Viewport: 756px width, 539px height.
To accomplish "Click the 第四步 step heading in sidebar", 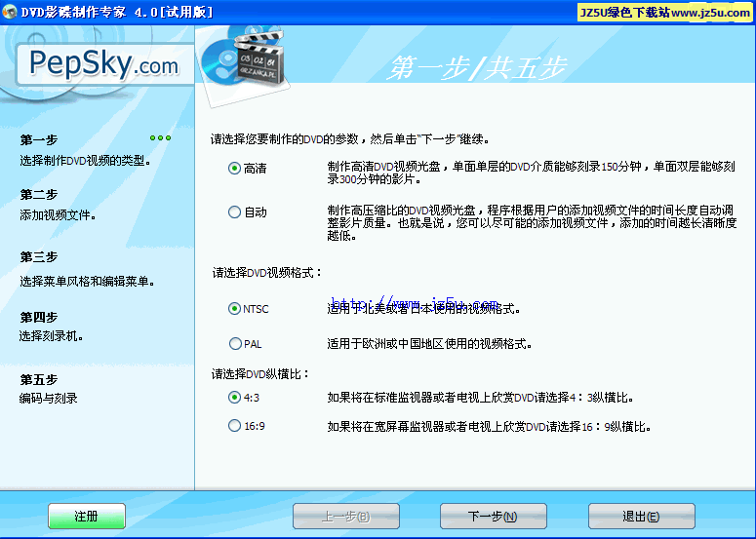I will 39,318.
